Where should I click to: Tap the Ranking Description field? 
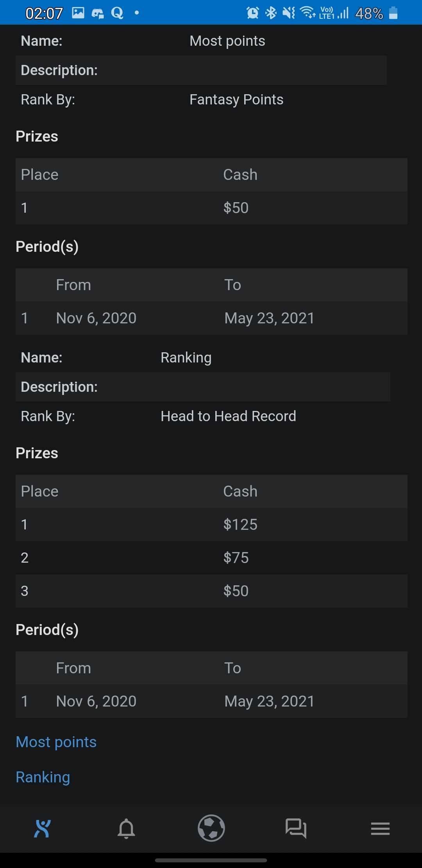[x=203, y=387]
